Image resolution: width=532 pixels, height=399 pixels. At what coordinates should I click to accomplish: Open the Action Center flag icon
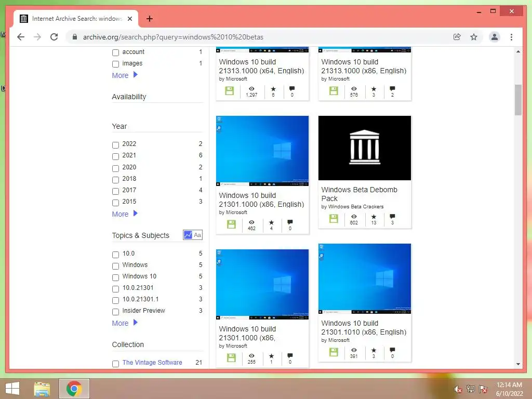coord(483,389)
